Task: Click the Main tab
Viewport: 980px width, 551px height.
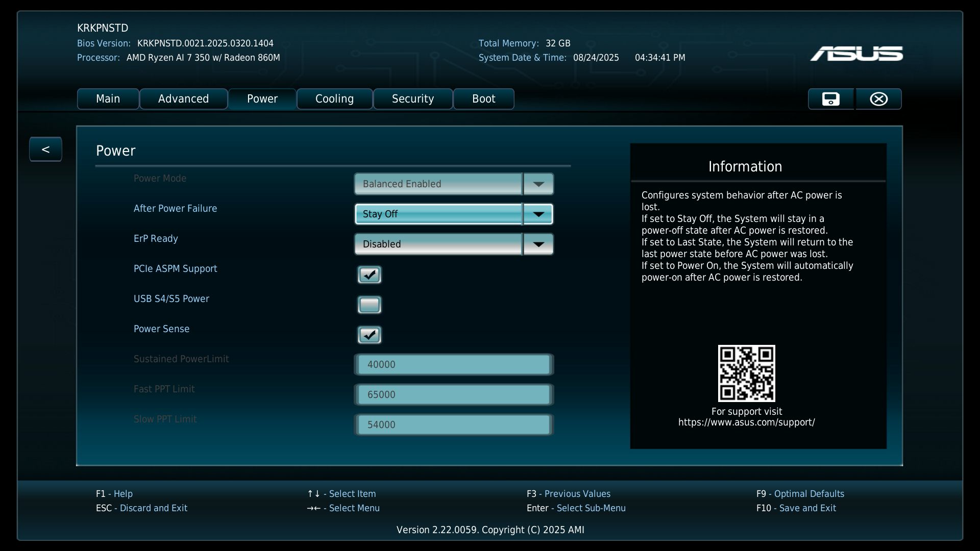Action: [108, 99]
